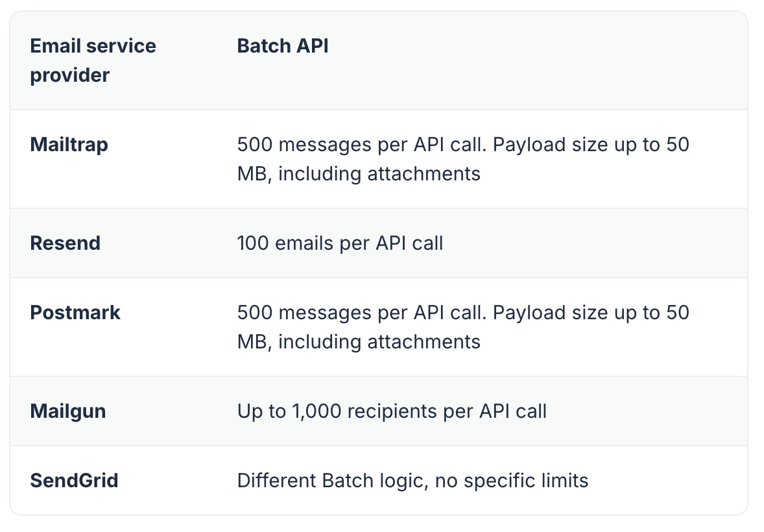Click the '100' number in Resend row

tap(253, 243)
